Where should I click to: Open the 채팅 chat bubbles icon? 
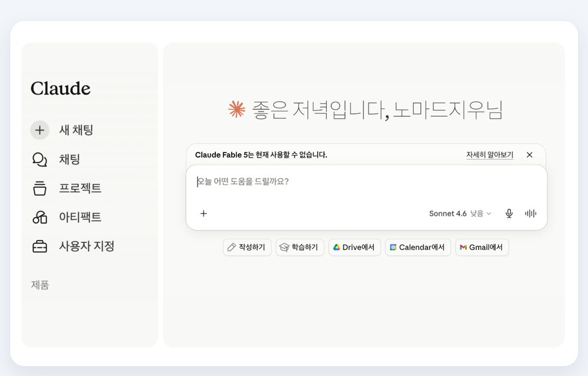point(40,159)
